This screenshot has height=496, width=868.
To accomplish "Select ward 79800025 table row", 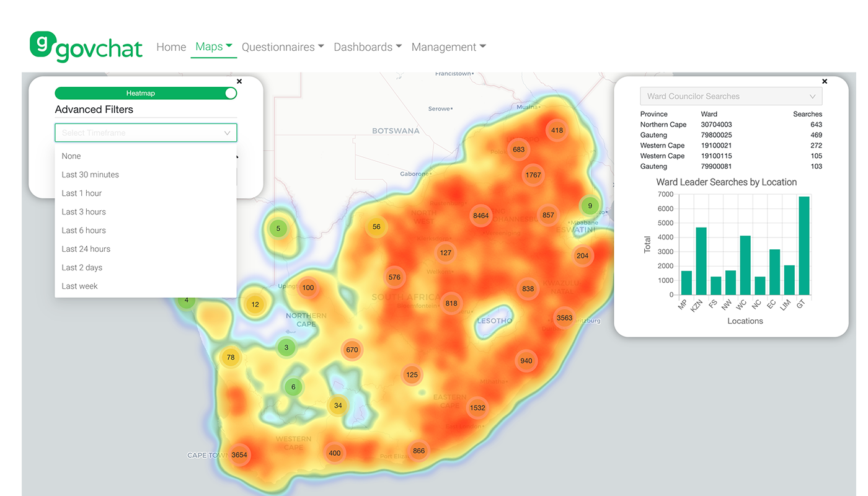I will coord(731,135).
